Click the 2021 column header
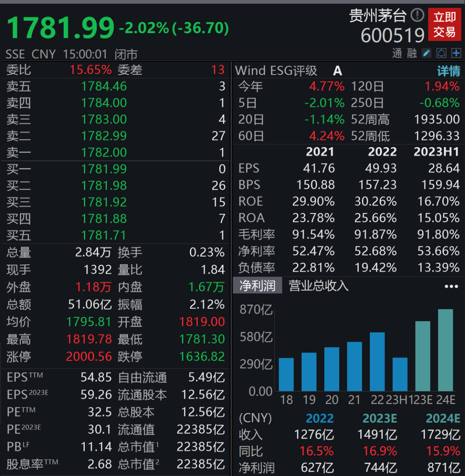 tap(320, 152)
